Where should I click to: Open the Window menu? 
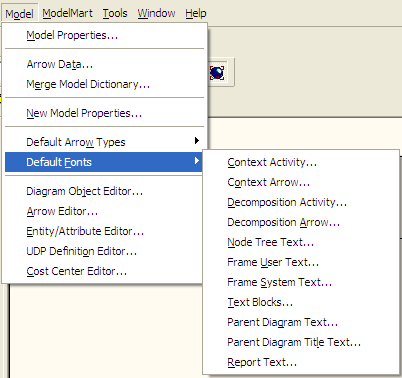tap(156, 13)
